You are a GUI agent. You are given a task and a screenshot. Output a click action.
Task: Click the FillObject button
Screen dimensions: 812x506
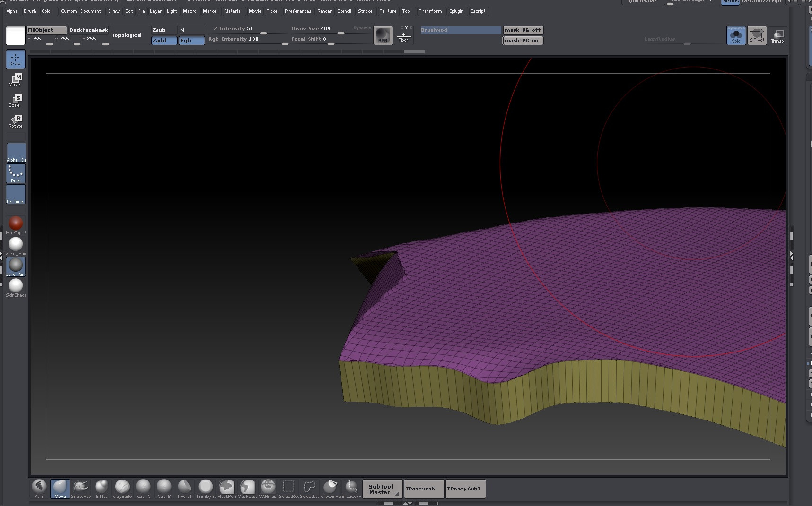pyautogui.click(x=46, y=30)
